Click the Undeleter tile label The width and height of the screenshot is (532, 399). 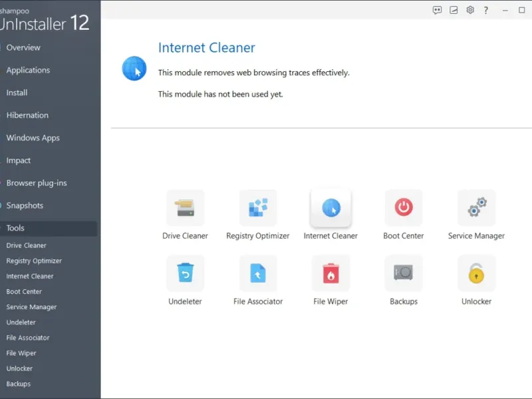pyautogui.click(x=186, y=301)
